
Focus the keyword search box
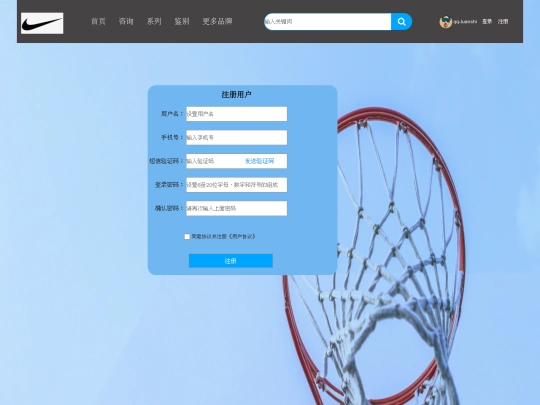328,22
